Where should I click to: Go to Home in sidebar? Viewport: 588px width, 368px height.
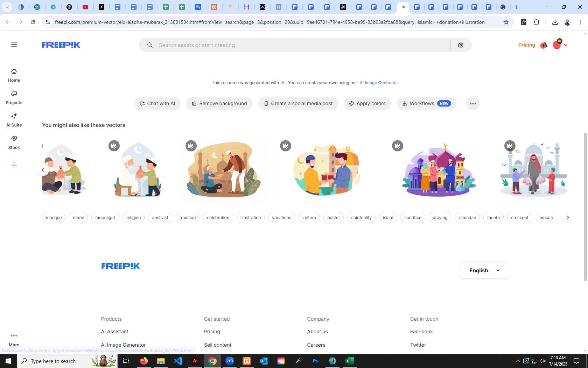(x=14, y=75)
